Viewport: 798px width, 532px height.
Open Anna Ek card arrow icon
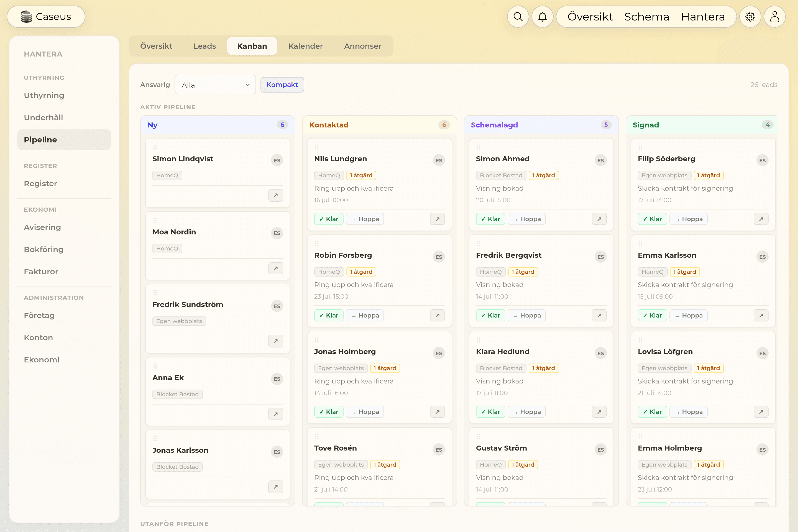(x=275, y=414)
